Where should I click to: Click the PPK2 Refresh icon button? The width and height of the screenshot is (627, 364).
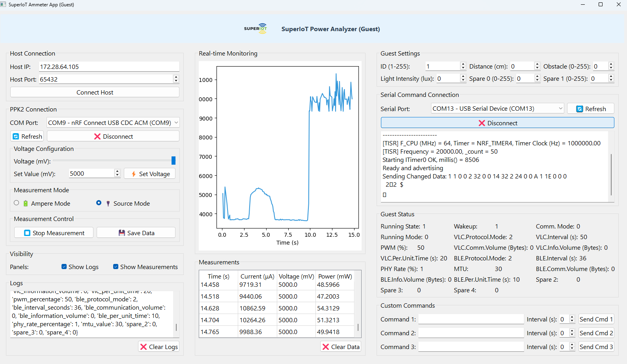(27, 136)
